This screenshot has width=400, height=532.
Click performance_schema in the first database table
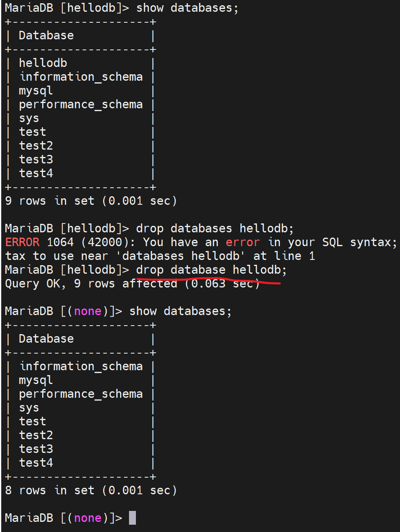[81, 104]
